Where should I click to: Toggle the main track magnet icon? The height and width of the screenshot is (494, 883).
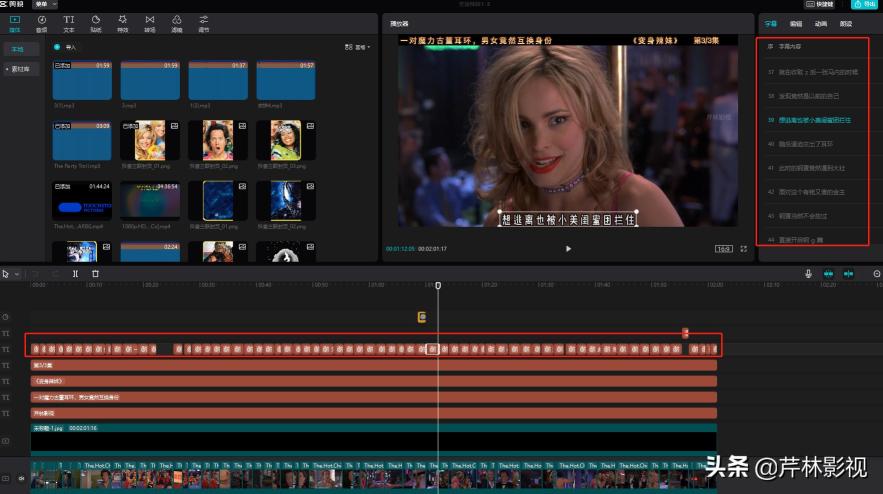pyautogui.click(x=828, y=274)
